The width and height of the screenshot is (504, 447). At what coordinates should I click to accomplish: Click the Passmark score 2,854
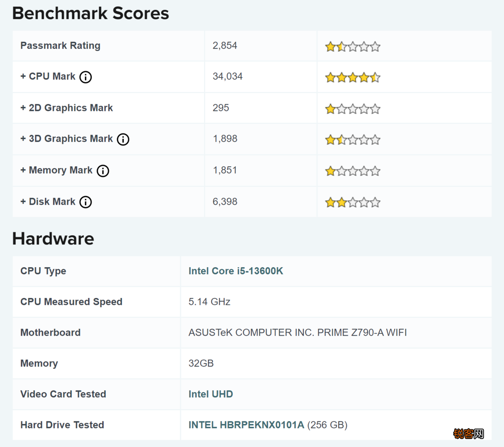[225, 45]
